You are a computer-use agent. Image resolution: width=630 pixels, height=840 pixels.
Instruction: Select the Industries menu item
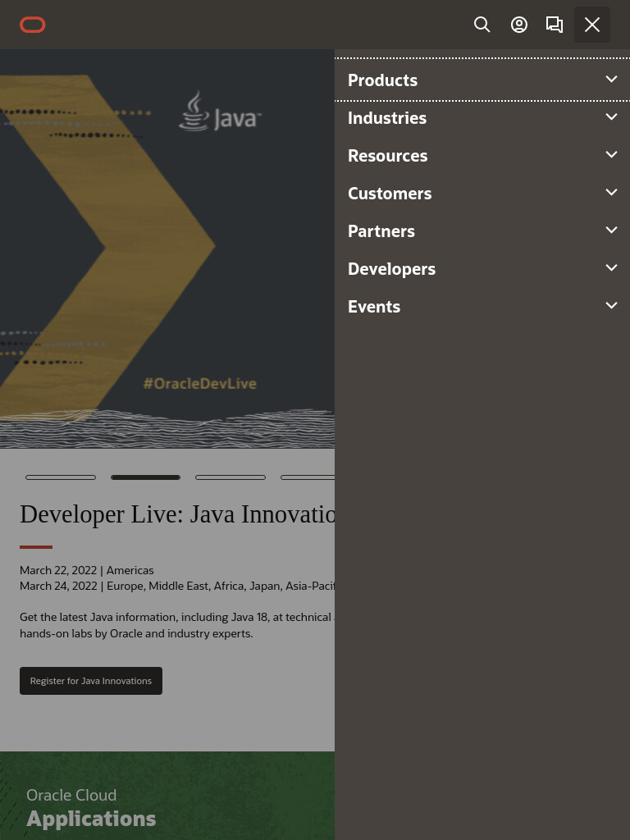482,118
